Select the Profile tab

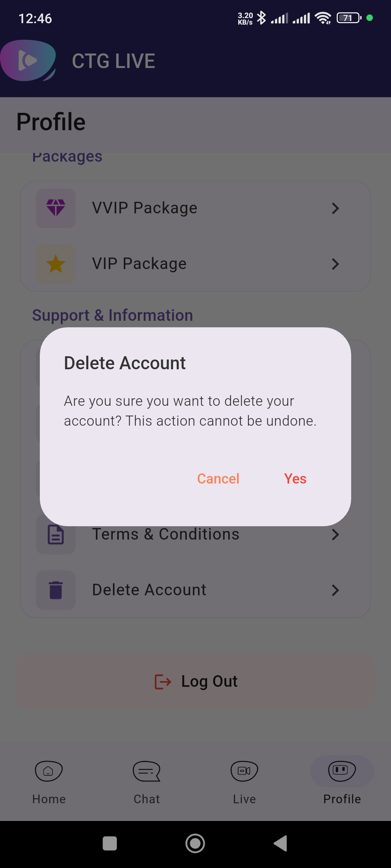[342, 781]
